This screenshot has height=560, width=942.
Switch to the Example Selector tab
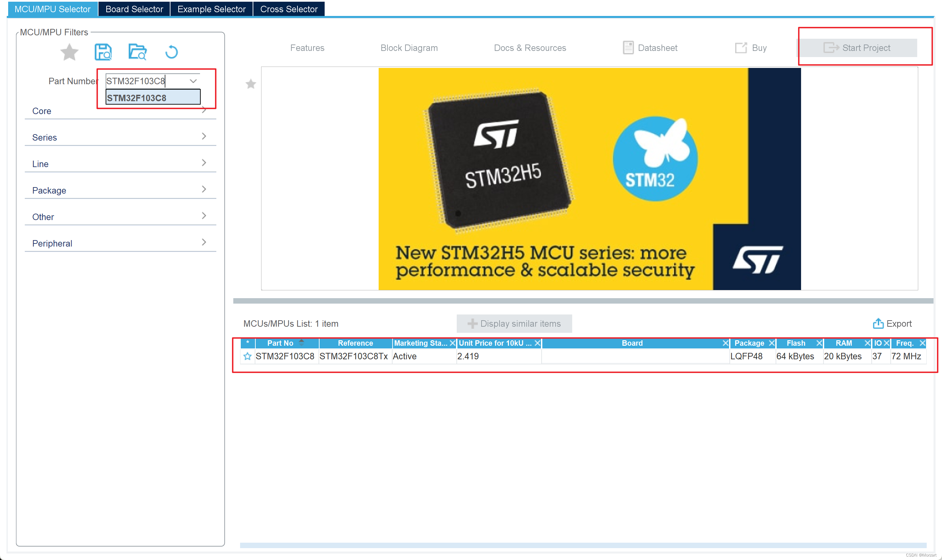(211, 9)
